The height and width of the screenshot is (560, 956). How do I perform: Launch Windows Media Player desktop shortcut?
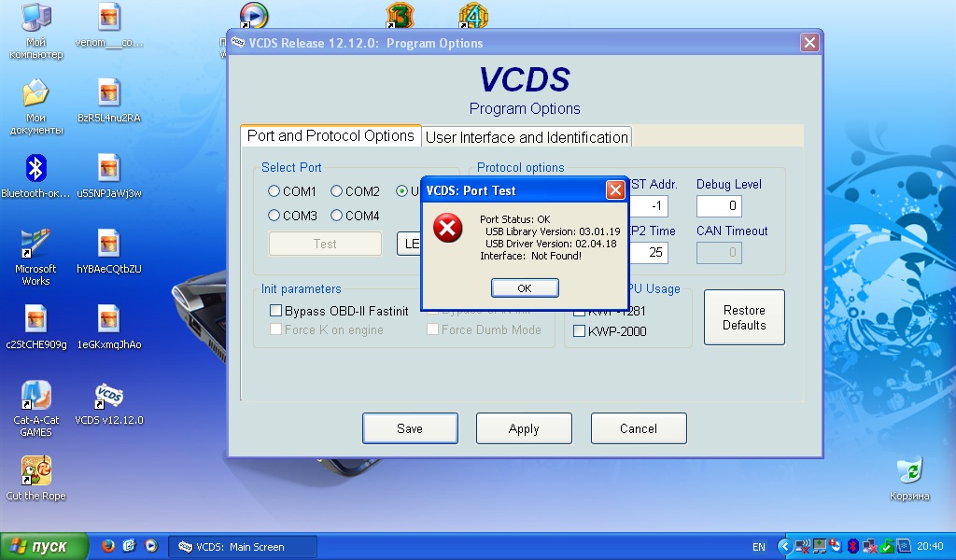click(x=254, y=16)
